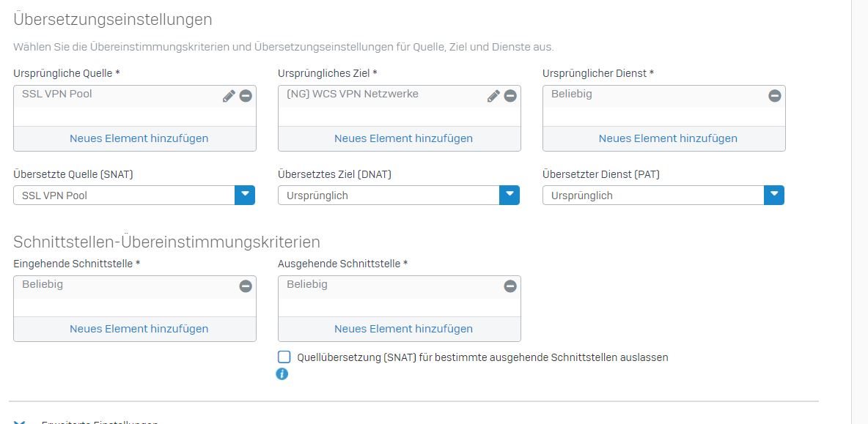Open Übersetzte Quelle (SNAT) dropdown

[134, 195]
